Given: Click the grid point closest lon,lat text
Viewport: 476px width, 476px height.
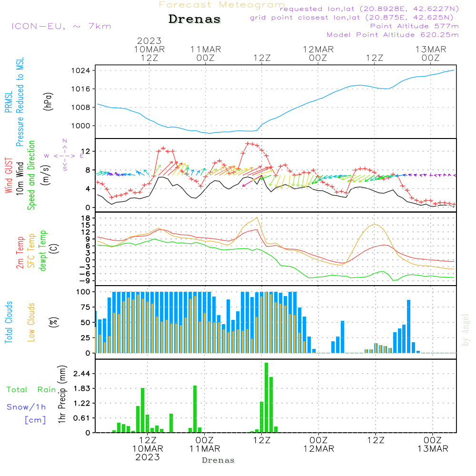Looking at the screenshot, I should (354, 18).
